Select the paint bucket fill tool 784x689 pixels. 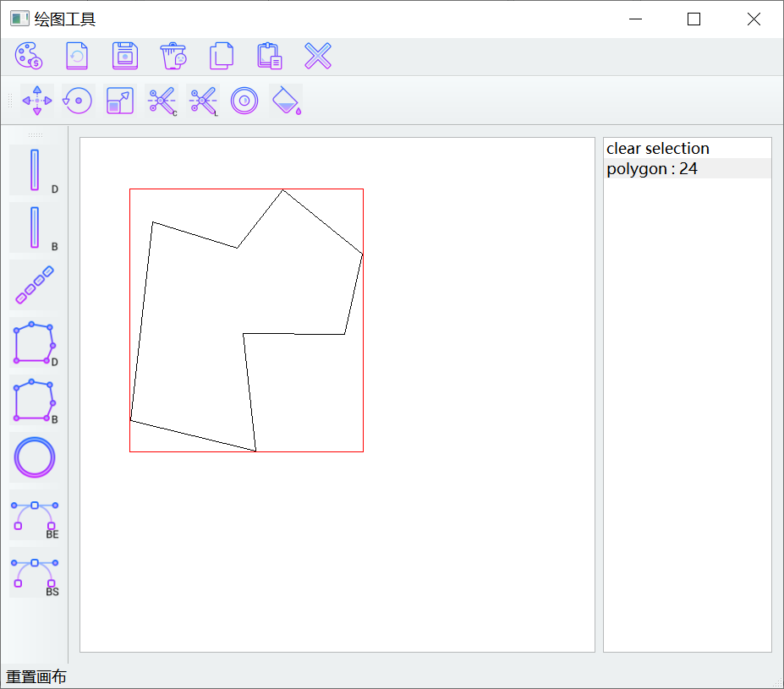tap(286, 101)
